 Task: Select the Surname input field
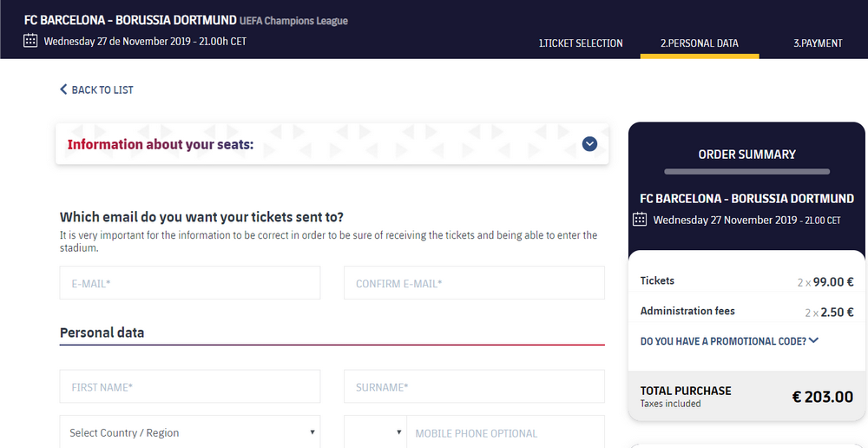(x=474, y=387)
